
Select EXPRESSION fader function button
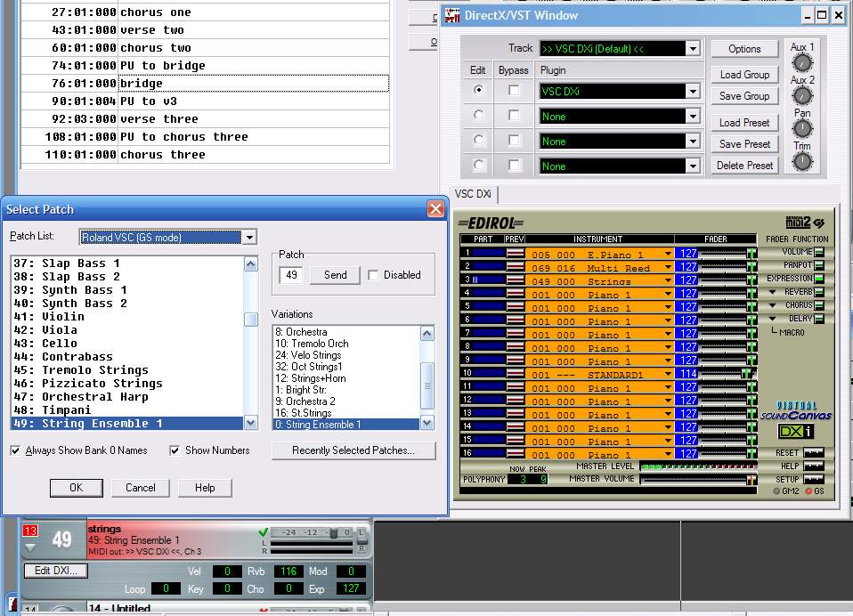[819, 279]
